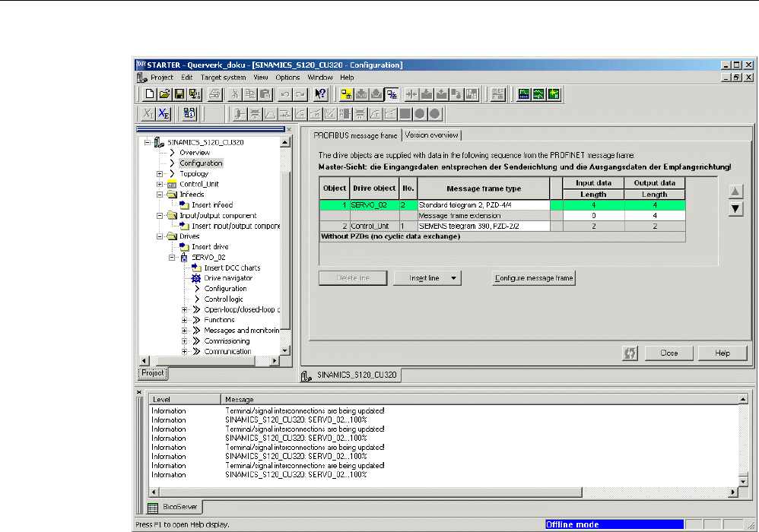Expand the Functions tree node
Viewport: 759px width, 532px height.
pyautogui.click(x=184, y=320)
